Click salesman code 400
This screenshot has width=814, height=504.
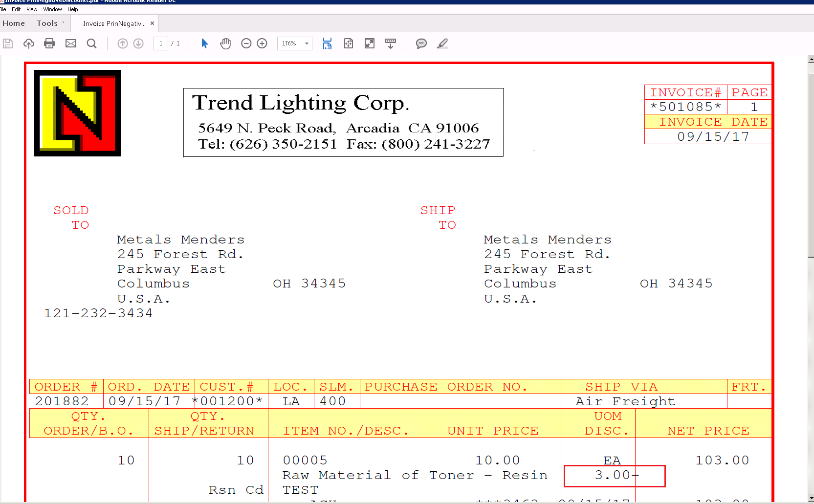[x=332, y=401]
